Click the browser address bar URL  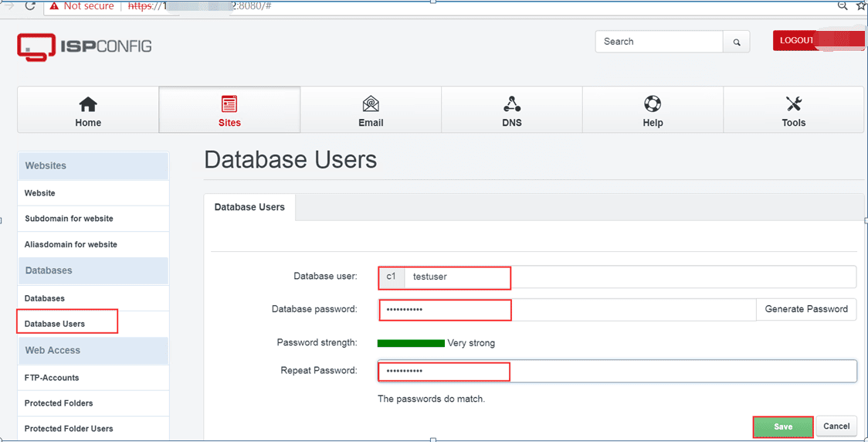pos(199,6)
